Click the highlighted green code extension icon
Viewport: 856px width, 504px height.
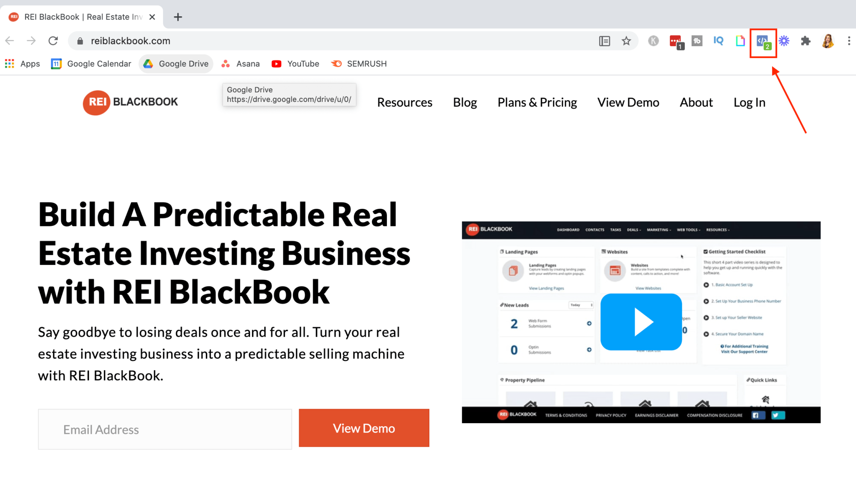coord(764,41)
